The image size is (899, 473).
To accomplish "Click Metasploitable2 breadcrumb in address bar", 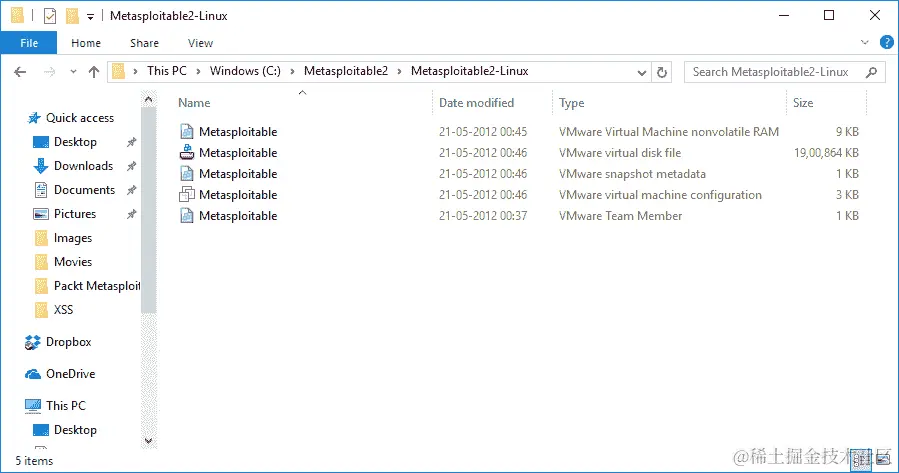I will 346,71.
